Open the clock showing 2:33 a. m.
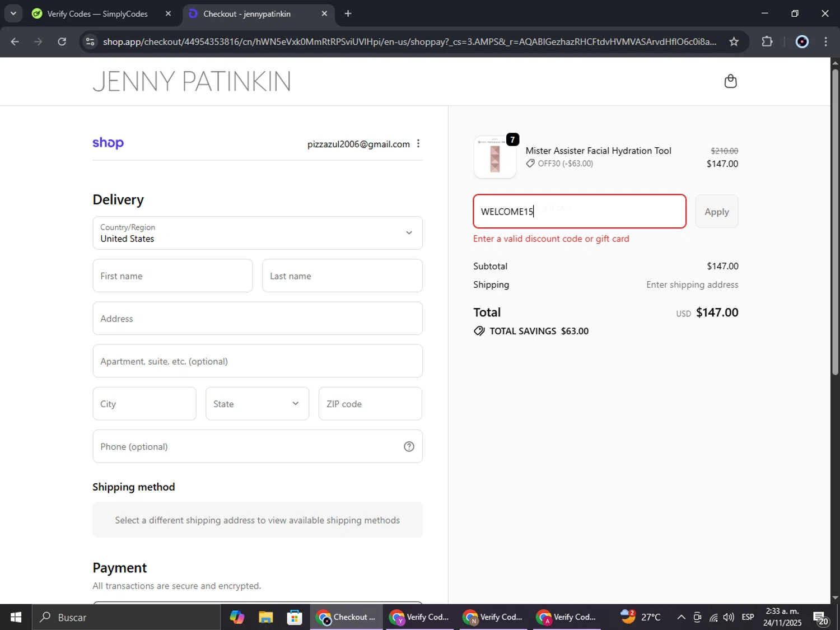840x630 pixels. tap(782, 617)
